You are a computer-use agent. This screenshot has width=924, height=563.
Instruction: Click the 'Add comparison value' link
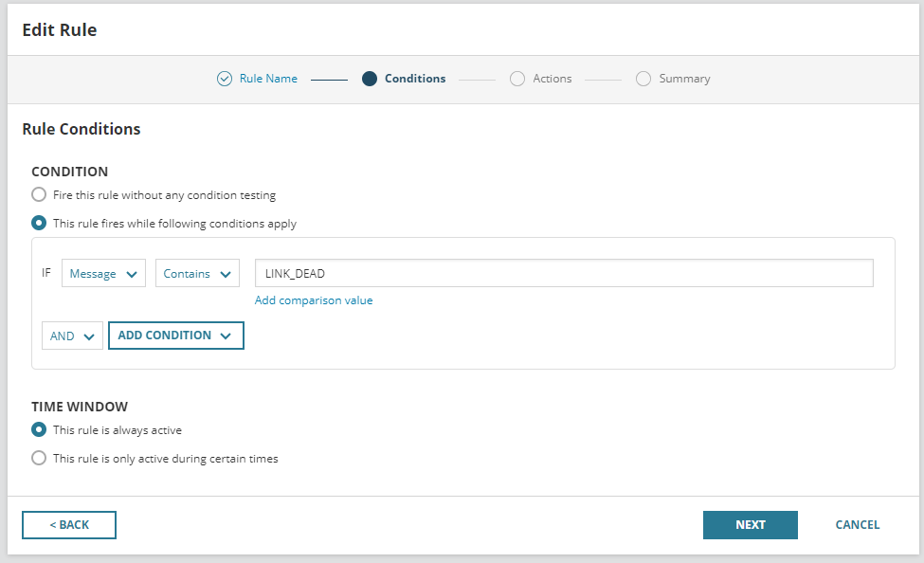[x=314, y=300]
